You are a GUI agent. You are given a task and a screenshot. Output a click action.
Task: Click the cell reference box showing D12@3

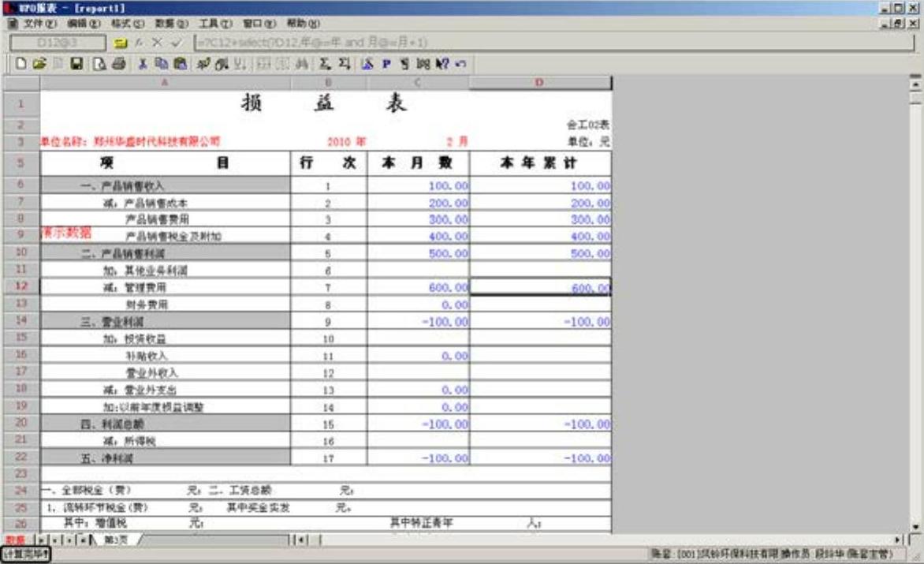pyautogui.click(x=58, y=43)
